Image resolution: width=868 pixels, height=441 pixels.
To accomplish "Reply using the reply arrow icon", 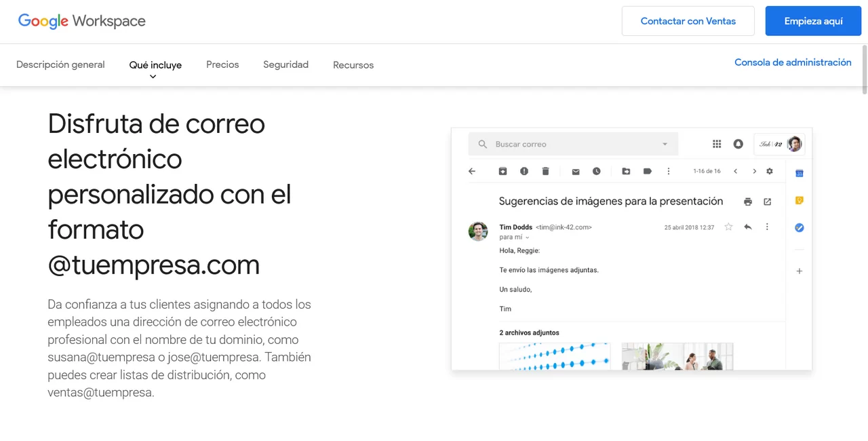I will (x=748, y=227).
